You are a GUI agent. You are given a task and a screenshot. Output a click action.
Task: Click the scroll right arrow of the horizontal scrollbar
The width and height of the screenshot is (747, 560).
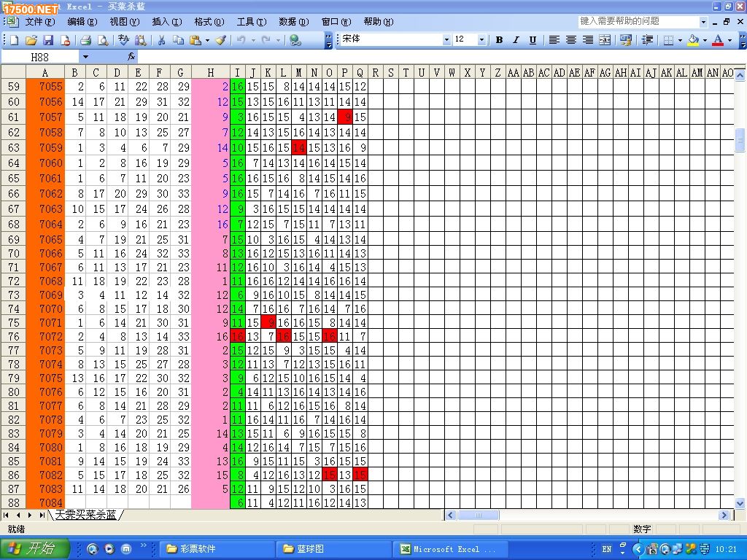(x=724, y=515)
